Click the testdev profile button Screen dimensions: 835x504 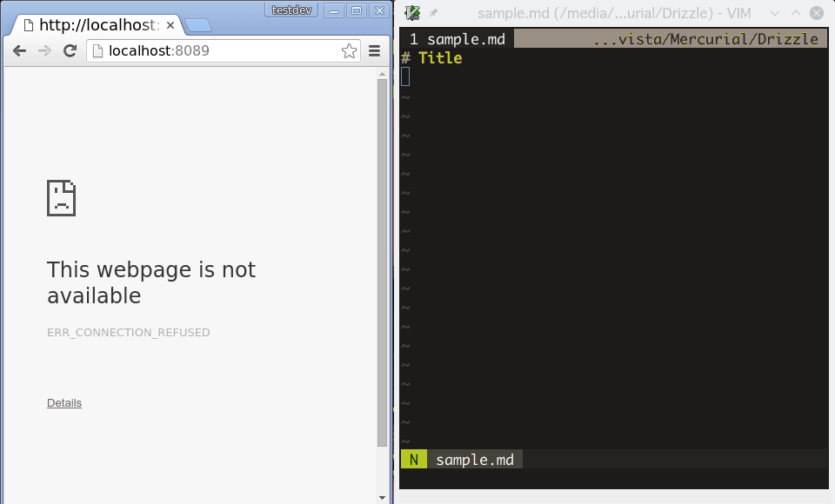click(x=291, y=10)
